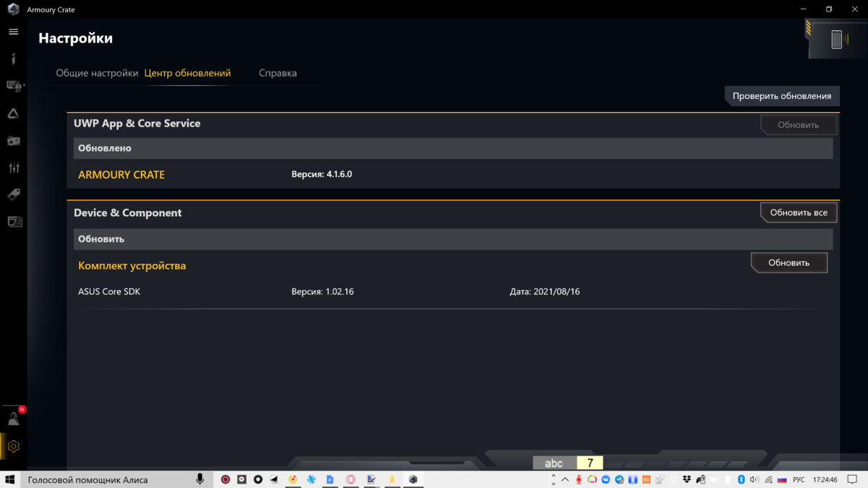Click UWP App & Core Service header
This screenshot has width=868, height=488.
[x=137, y=124]
